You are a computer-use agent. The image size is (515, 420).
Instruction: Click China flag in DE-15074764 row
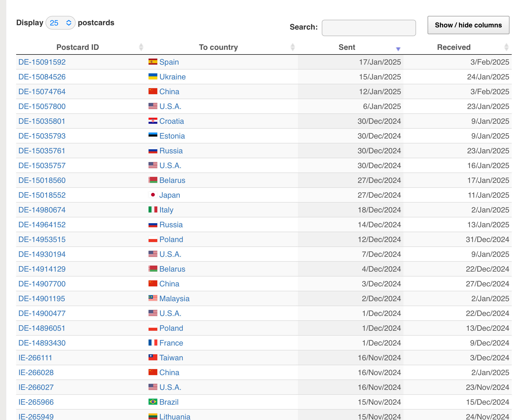(153, 91)
